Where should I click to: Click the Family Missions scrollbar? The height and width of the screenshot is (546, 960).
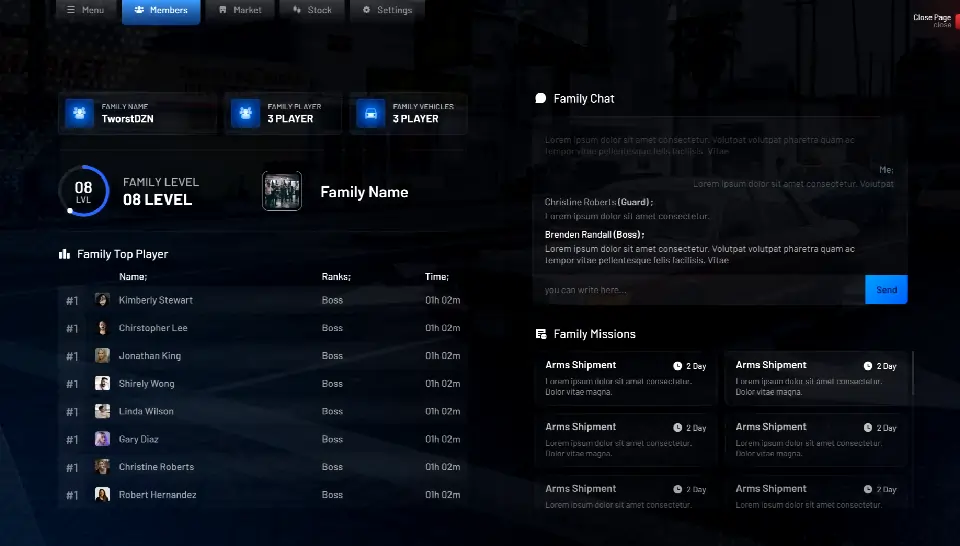point(912,373)
